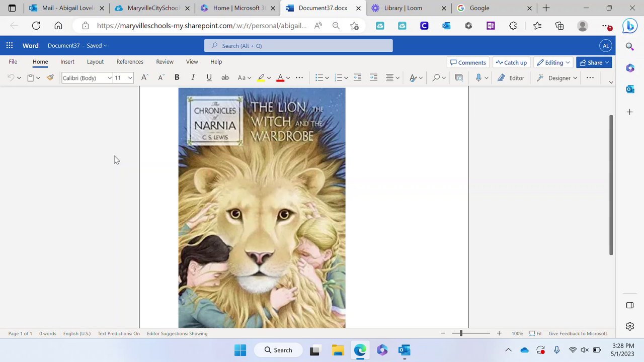Apply the red font color swatch
The height and width of the screenshot is (362, 644).
pos(280,77)
